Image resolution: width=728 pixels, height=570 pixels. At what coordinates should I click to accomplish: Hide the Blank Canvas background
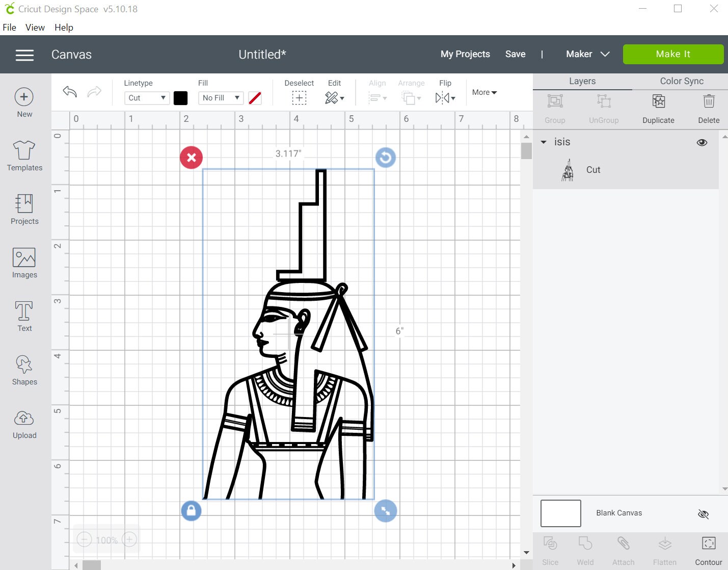tap(704, 514)
